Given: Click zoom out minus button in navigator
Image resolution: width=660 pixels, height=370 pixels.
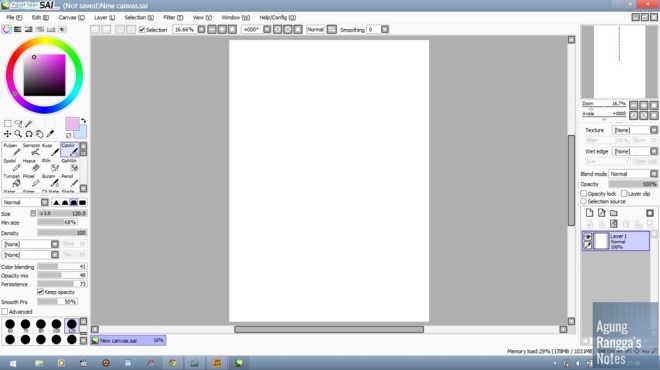Looking at the screenshot, I should coord(633,105).
